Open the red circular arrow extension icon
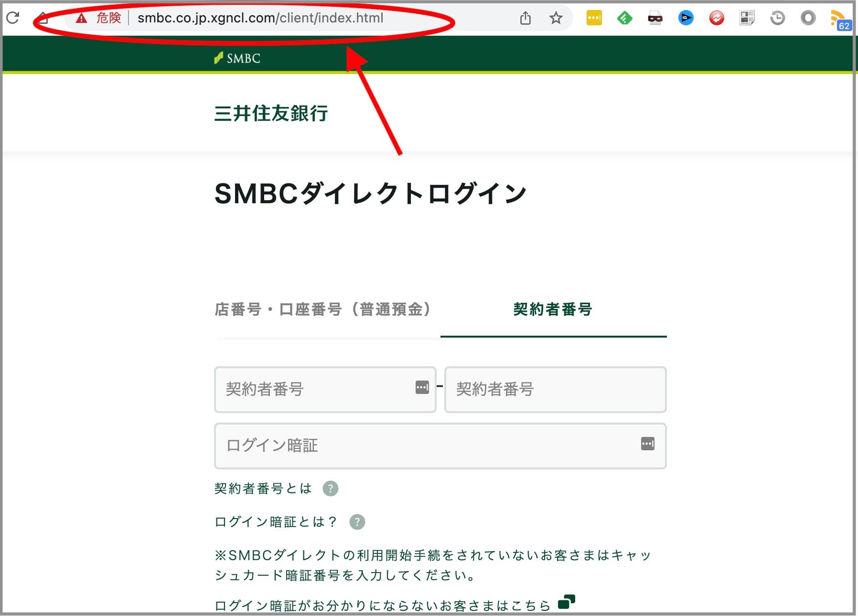This screenshot has height=616, width=858. 716,18
